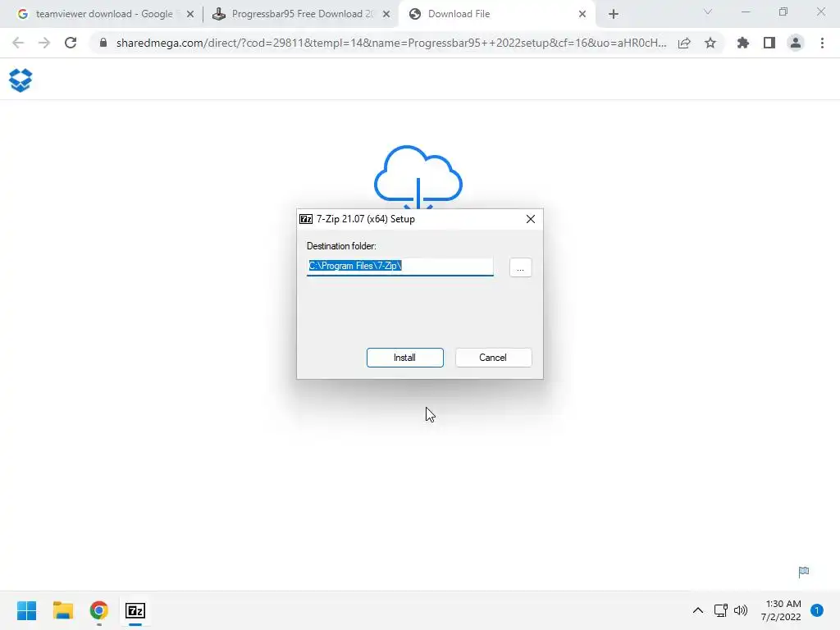Click the report flag icon on page

pyautogui.click(x=804, y=572)
